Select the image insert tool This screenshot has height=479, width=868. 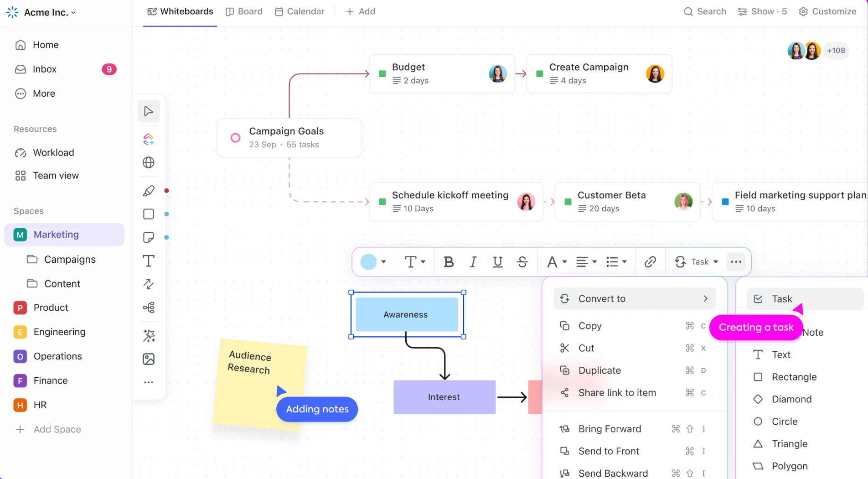[149, 359]
